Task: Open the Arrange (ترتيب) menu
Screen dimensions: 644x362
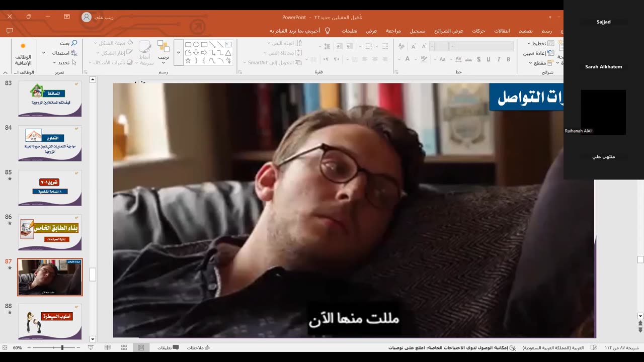Action: click(x=164, y=52)
